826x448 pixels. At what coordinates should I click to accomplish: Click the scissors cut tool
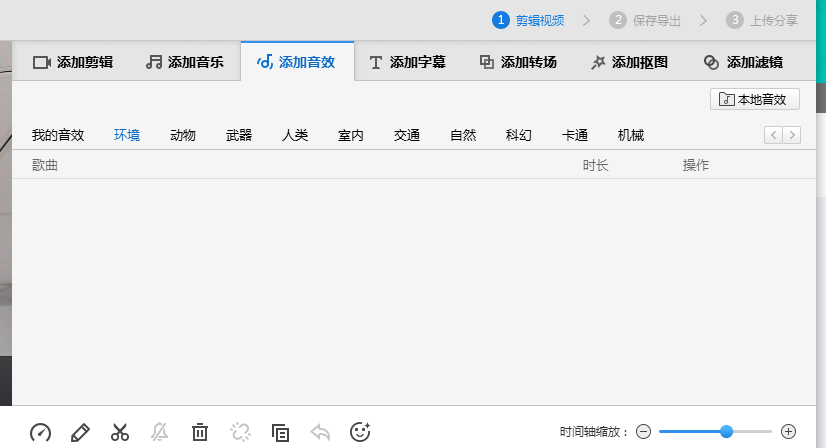(120, 432)
